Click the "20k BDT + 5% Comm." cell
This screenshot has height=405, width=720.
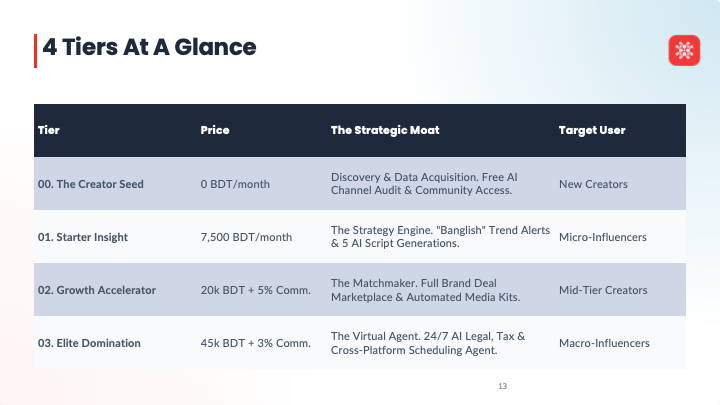pos(254,290)
